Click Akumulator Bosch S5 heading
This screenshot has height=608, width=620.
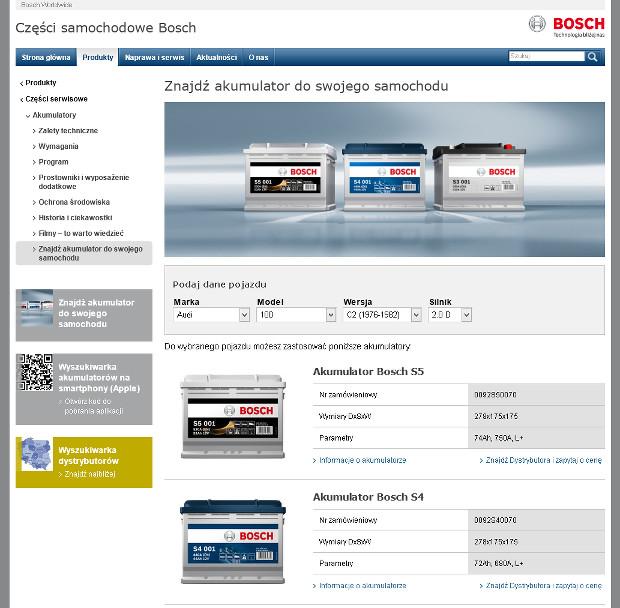368,372
